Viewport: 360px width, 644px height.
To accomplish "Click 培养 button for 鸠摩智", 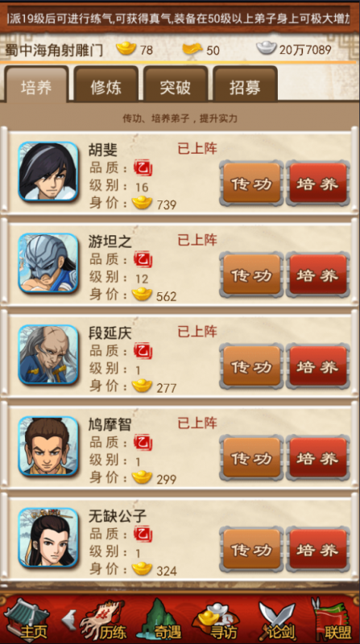I will (x=317, y=458).
